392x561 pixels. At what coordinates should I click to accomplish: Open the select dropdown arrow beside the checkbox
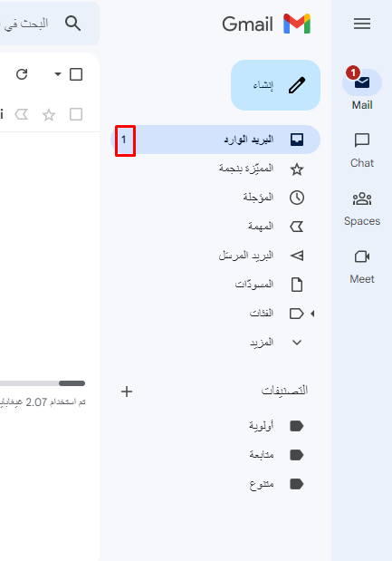pyautogui.click(x=58, y=74)
